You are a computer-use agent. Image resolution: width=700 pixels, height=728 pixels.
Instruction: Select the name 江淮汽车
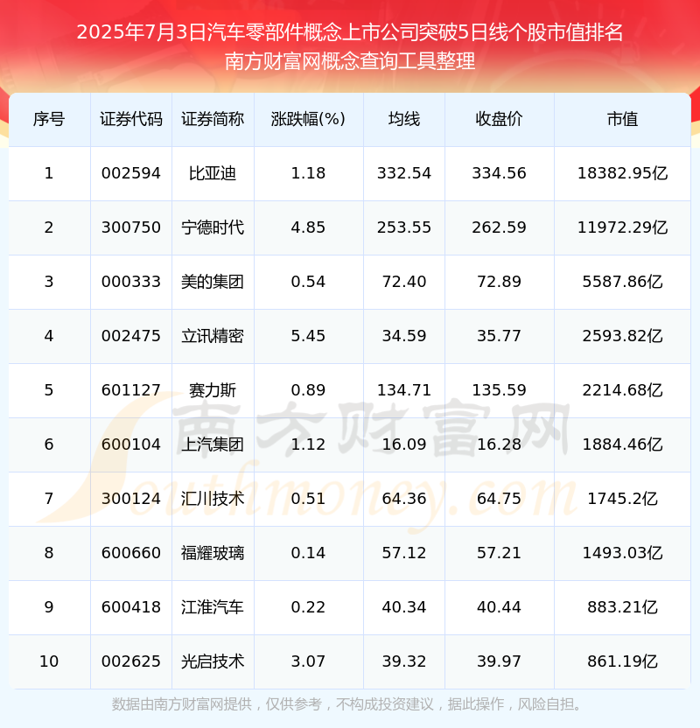click(x=213, y=607)
